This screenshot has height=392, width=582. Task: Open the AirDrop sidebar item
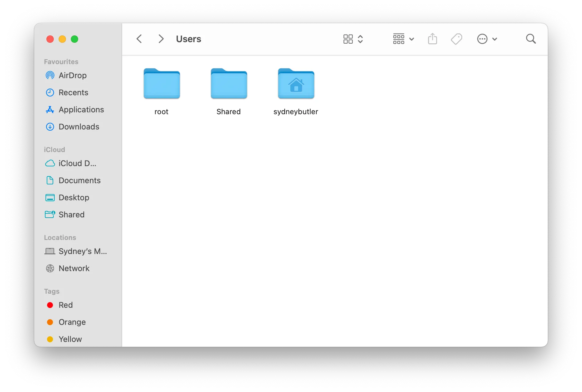pyautogui.click(x=73, y=75)
